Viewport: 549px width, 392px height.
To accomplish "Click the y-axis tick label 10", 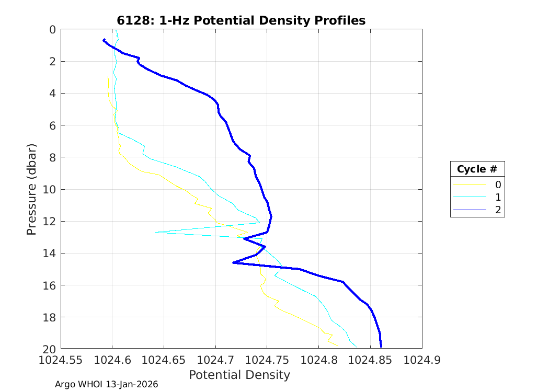I will pyautogui.click(x=49, y=189).
